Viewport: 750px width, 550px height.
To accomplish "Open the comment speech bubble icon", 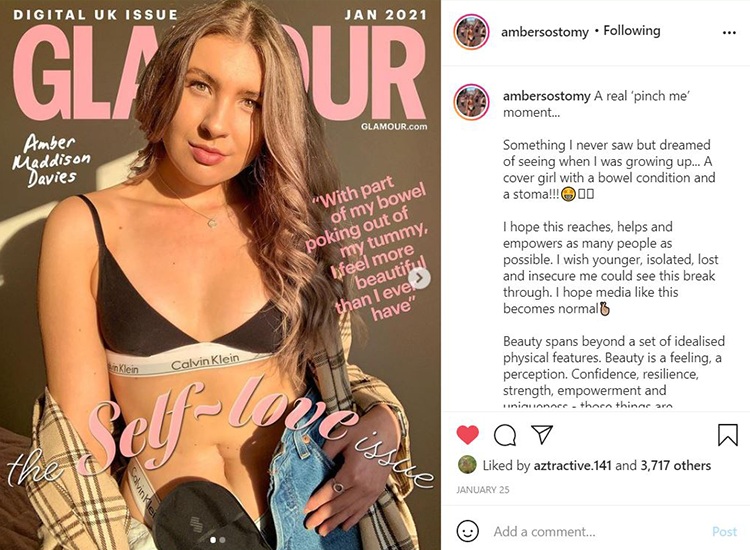I will (505, 435).
